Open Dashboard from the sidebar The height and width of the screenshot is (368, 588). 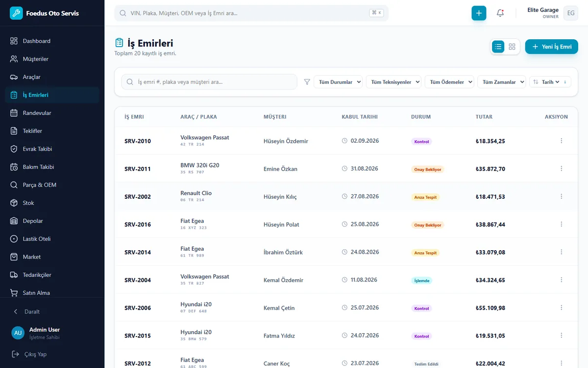point(52,41)
